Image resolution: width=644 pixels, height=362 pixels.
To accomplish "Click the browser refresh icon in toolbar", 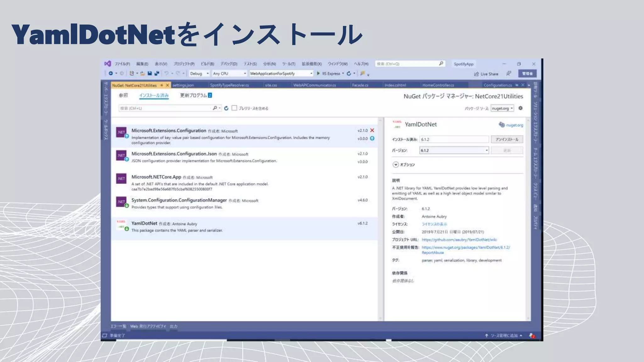I will [x=349, y=74].
